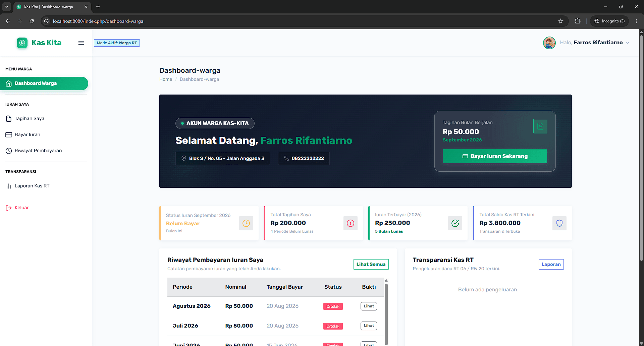
Task: Click the Bayar Iuran Sekarang button
Action: coord(495,156)
